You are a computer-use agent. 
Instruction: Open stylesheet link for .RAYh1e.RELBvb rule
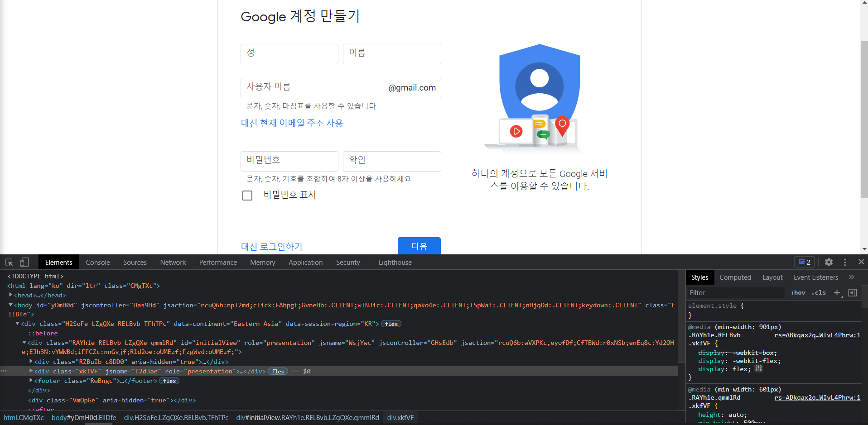(817, 335)
